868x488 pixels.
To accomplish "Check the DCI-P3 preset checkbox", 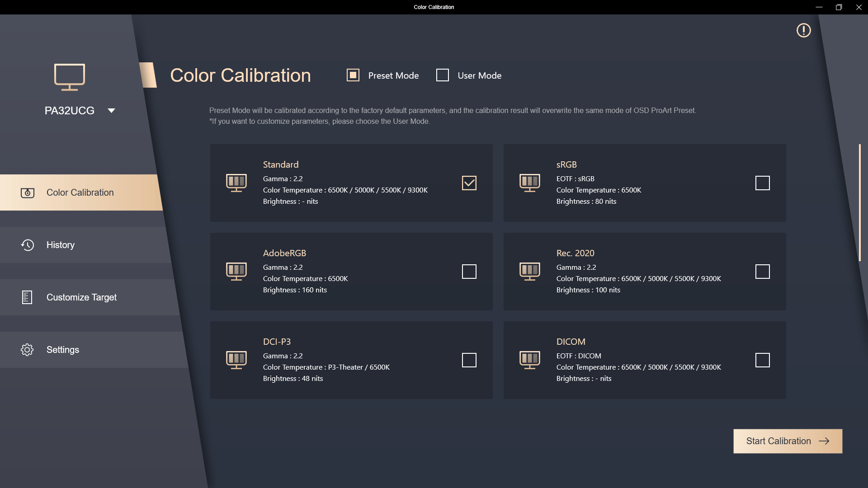I will pyautogui.click(x=469, y=360).
